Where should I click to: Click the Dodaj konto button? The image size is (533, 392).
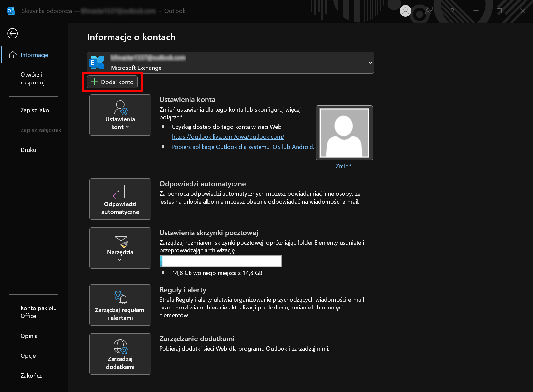tap(112, 82)
